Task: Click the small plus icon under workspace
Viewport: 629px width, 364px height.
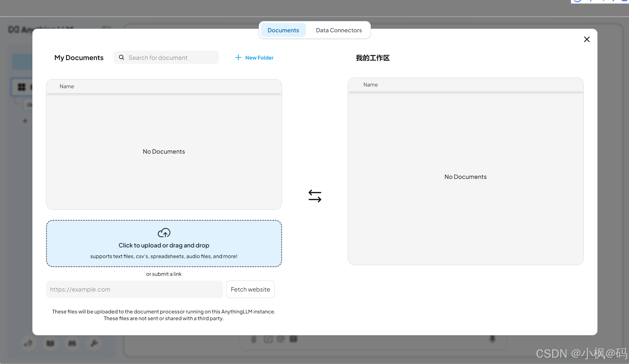Action: (x=25, y=121)
